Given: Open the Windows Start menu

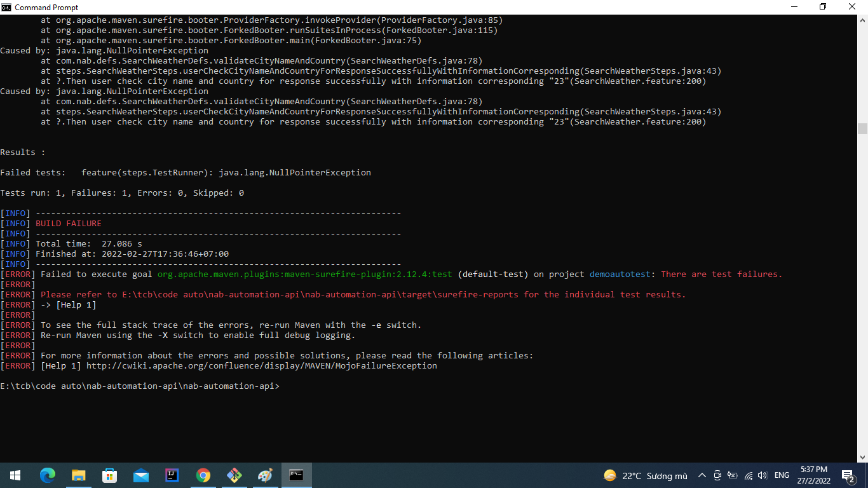Looking at the screenshot, I should 15,475.
